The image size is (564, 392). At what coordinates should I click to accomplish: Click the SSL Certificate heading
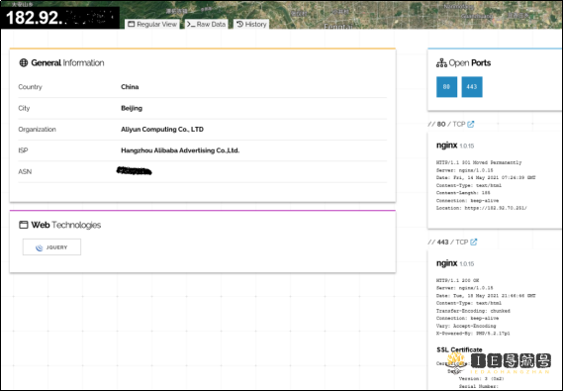(459, 349)
